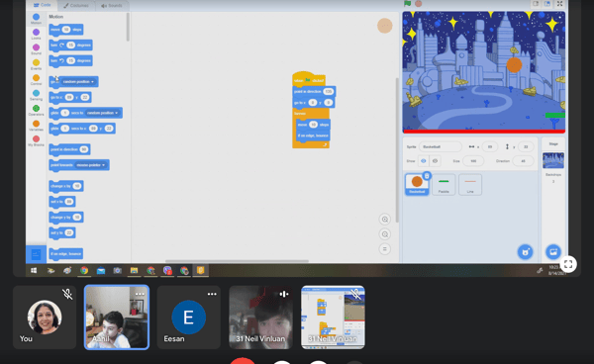
Task: Open the Costumes tab
Action: [76, 5]
